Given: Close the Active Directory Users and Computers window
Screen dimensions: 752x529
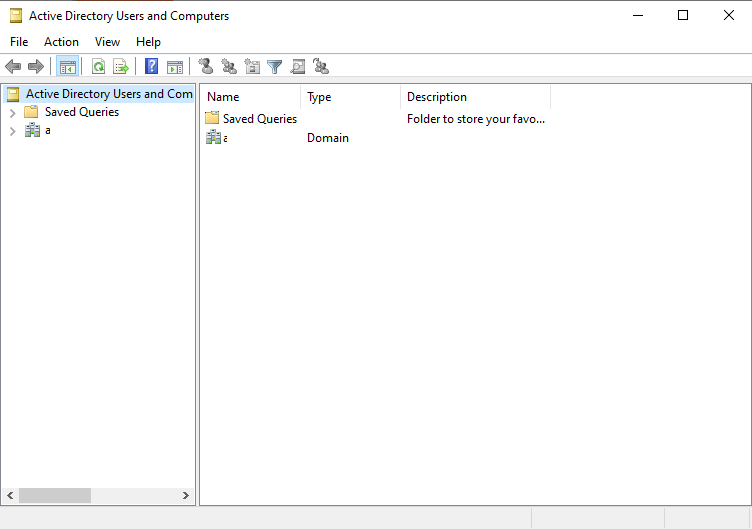Looking at the screenshot, I should click(x=728, y=15).
